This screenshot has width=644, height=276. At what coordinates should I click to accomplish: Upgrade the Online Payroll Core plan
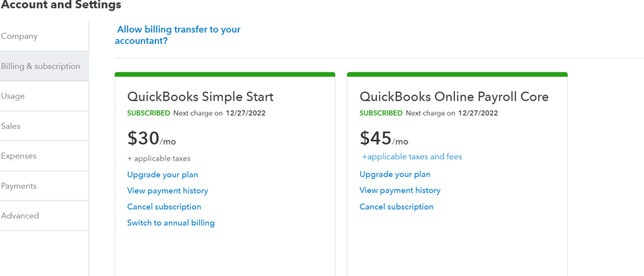pyautogui.click(x=395, y=175)
